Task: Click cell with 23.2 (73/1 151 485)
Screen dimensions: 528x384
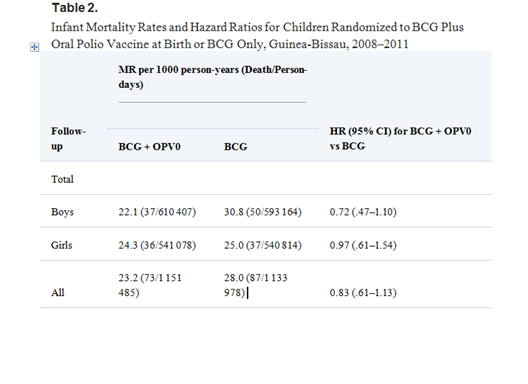Action: click(x=150, y=285)
